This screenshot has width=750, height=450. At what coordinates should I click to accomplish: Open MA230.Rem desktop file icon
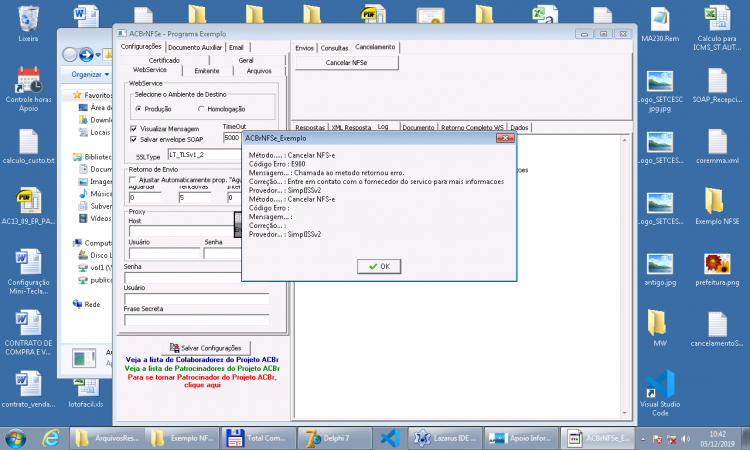tap(660, 25)
